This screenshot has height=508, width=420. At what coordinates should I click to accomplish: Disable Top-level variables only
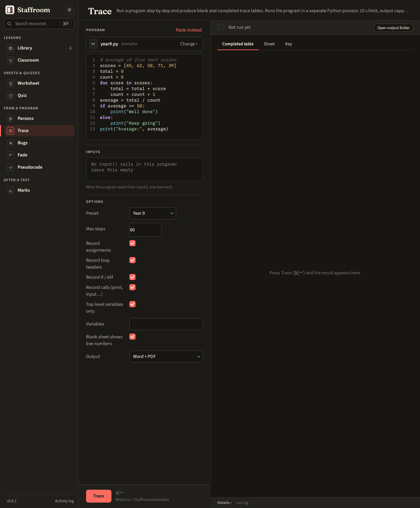coord(132,304)
